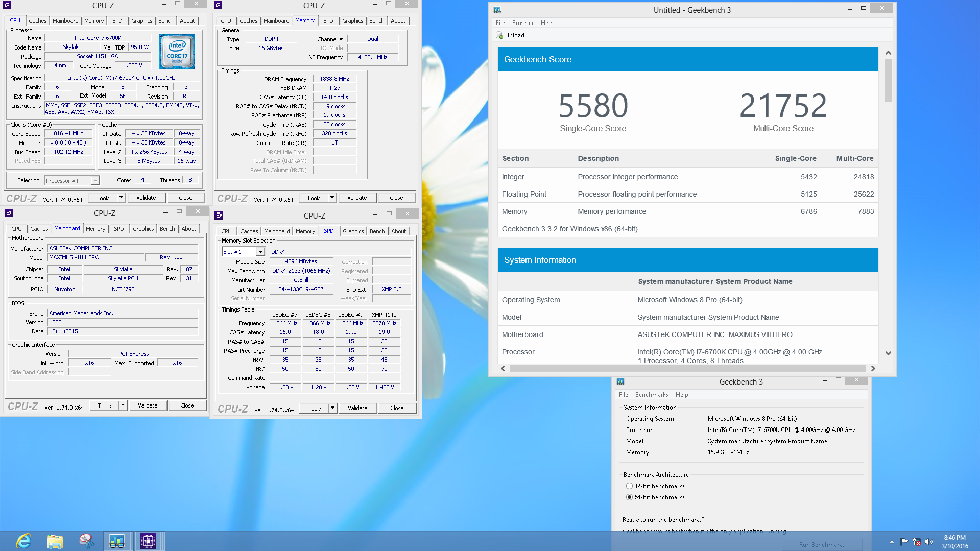This screenshot has width=980, height=551.
Task: Open File menu in Geekbench results window
Action: pos(500,23)
